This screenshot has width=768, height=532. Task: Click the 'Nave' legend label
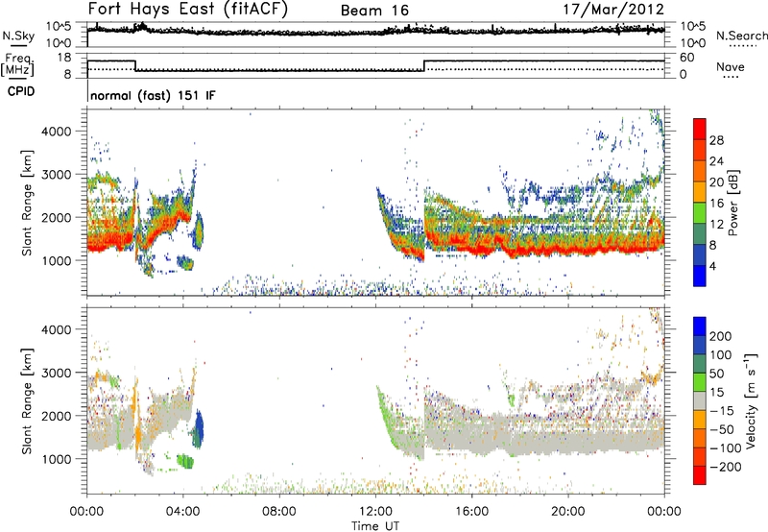731,66
